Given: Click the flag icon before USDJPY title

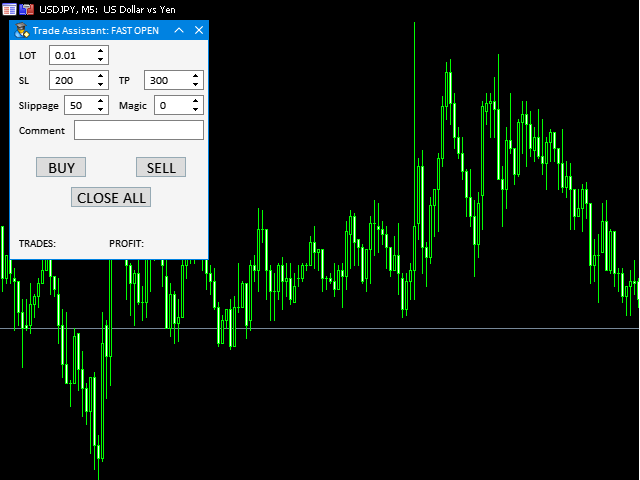Looking at the screenshot, I should point(27,9).
